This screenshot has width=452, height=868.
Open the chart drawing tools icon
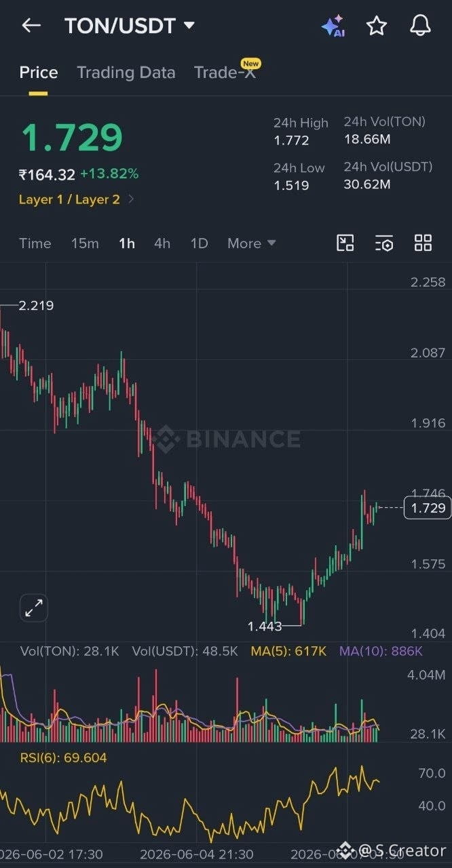click(346, 243)
